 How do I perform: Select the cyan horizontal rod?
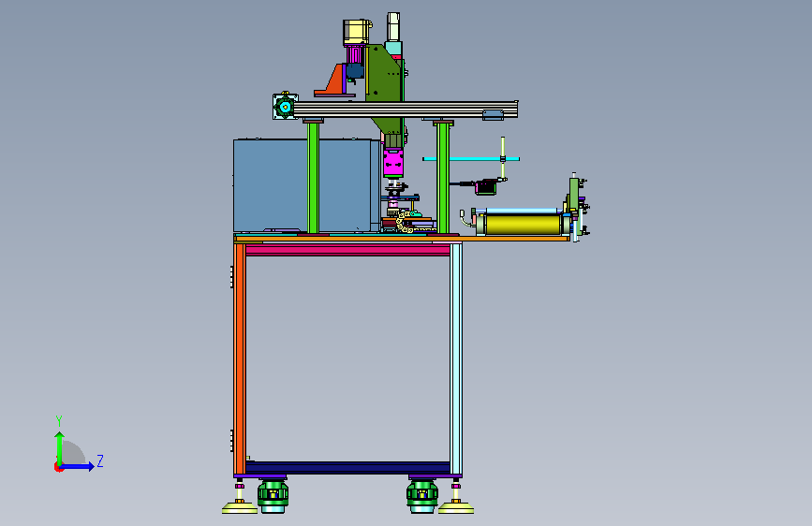click(x=471, y=159)
